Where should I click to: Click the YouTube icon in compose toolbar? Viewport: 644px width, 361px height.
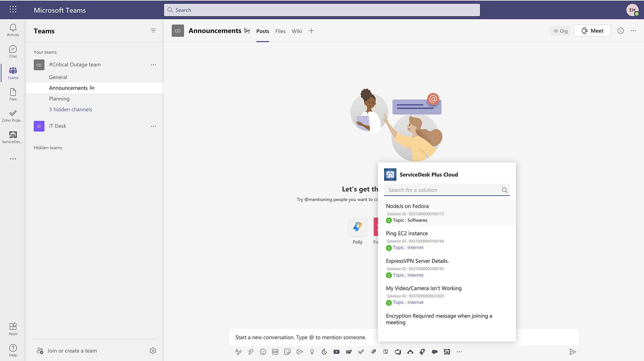click(x=336, y=352)
